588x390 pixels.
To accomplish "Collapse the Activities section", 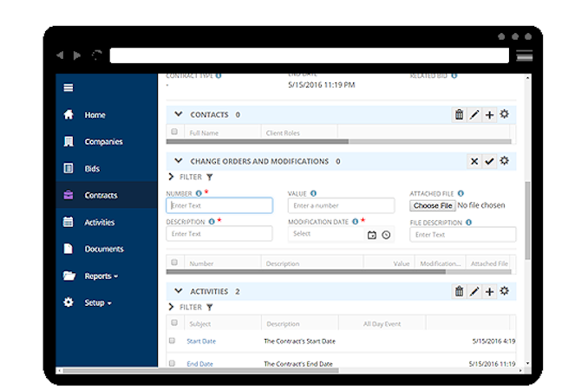I will (x=179, y=290).
